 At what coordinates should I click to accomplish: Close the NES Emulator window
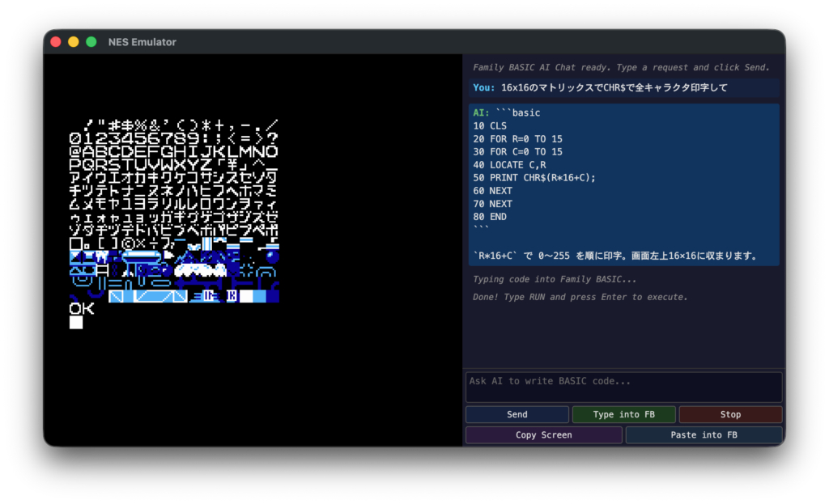[56, 42]
